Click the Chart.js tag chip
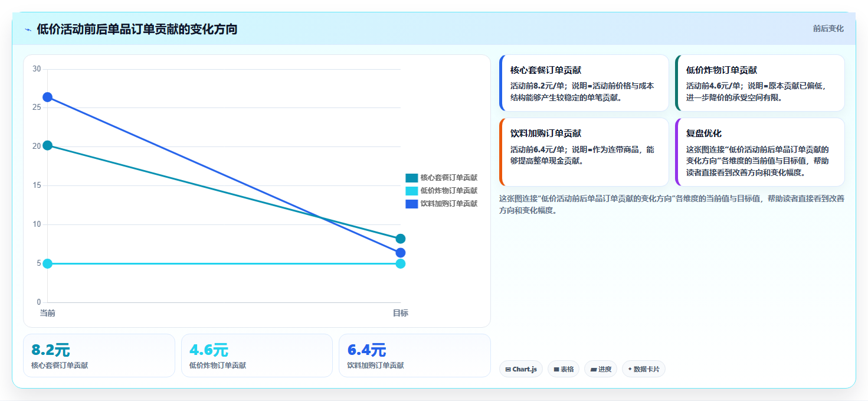Image resolution: width=868 pixels, height=401 pixels. (x=521, y=369)
